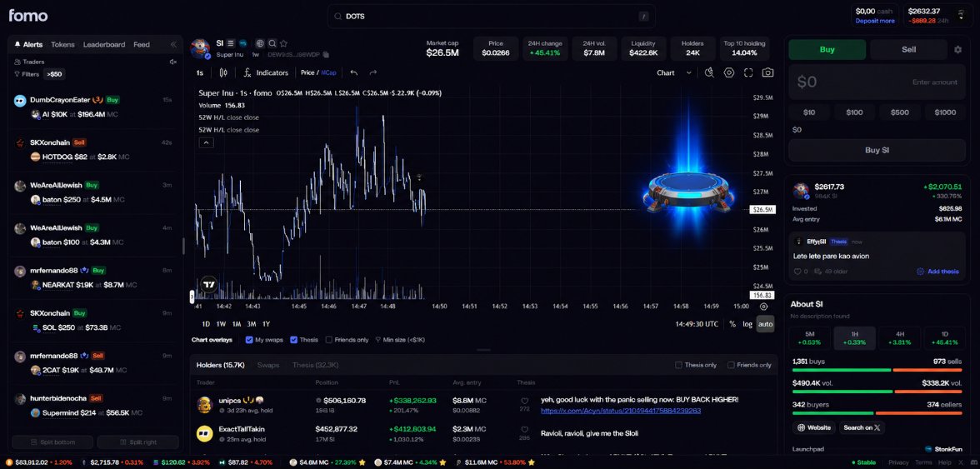The height and width of the screenshot is (469, 980).
Task: Take a chart snapshot with the camera icon
Action: pos(767,72)
